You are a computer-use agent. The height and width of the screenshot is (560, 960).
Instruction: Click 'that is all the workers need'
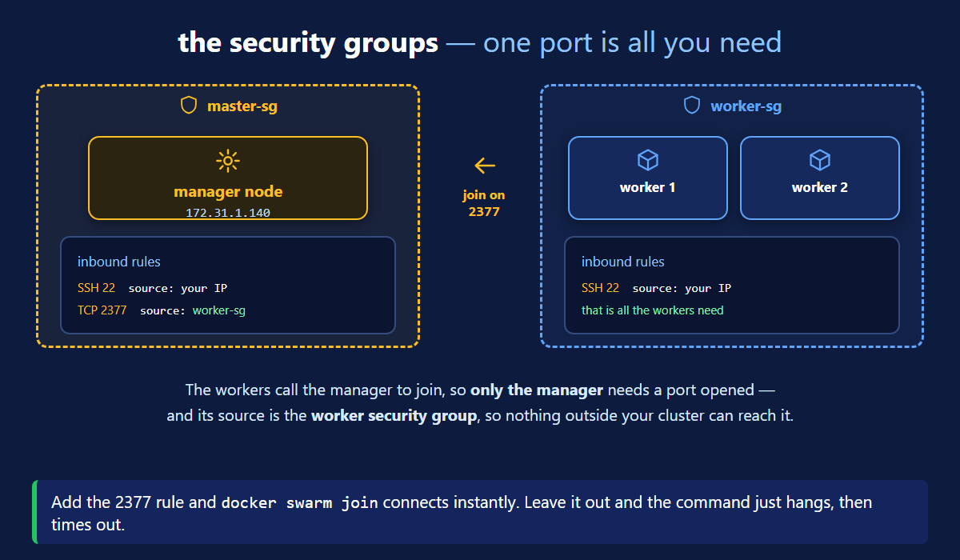(653, 310)
